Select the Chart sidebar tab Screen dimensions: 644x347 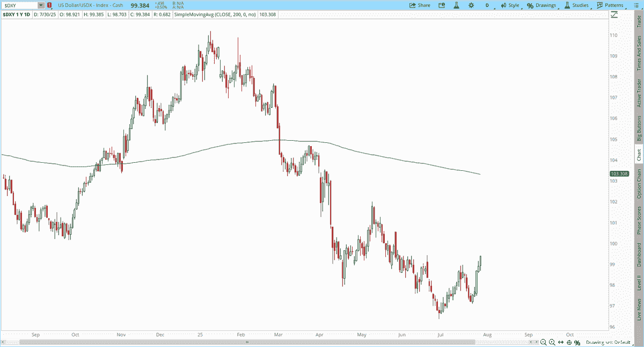[x=639, y=155]
